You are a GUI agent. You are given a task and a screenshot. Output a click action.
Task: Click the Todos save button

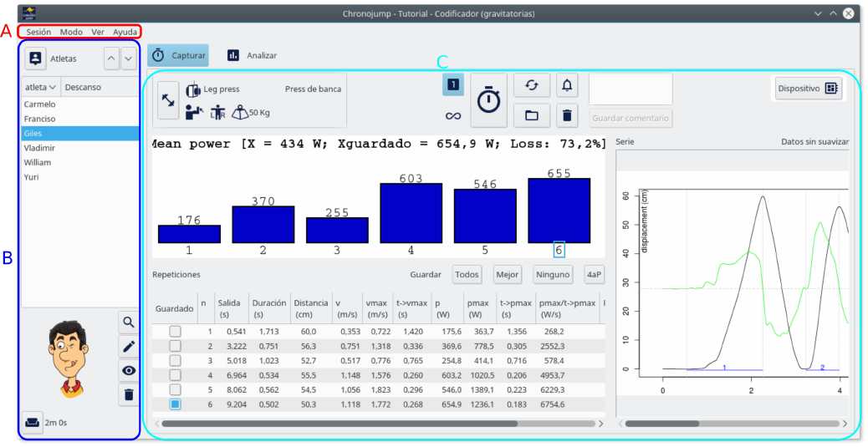click(x=467, y=274)
